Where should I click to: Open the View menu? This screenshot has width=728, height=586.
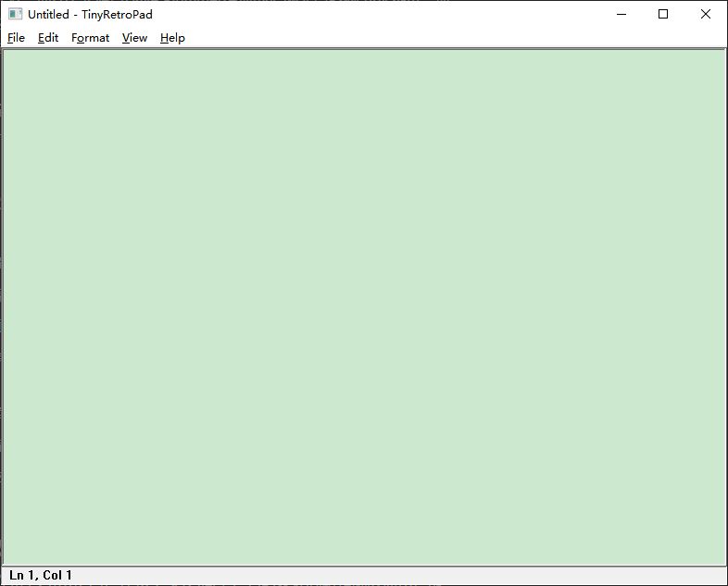point(134,38)
